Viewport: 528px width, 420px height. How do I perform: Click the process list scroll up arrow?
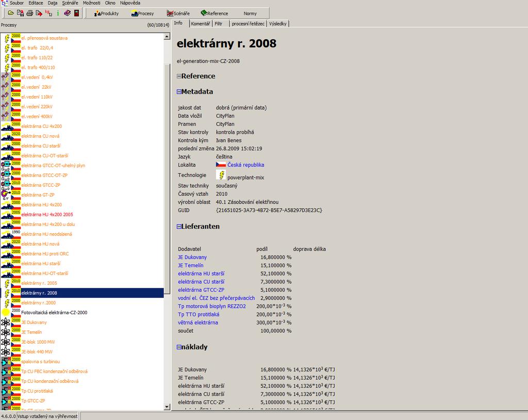tap(167, 37)
